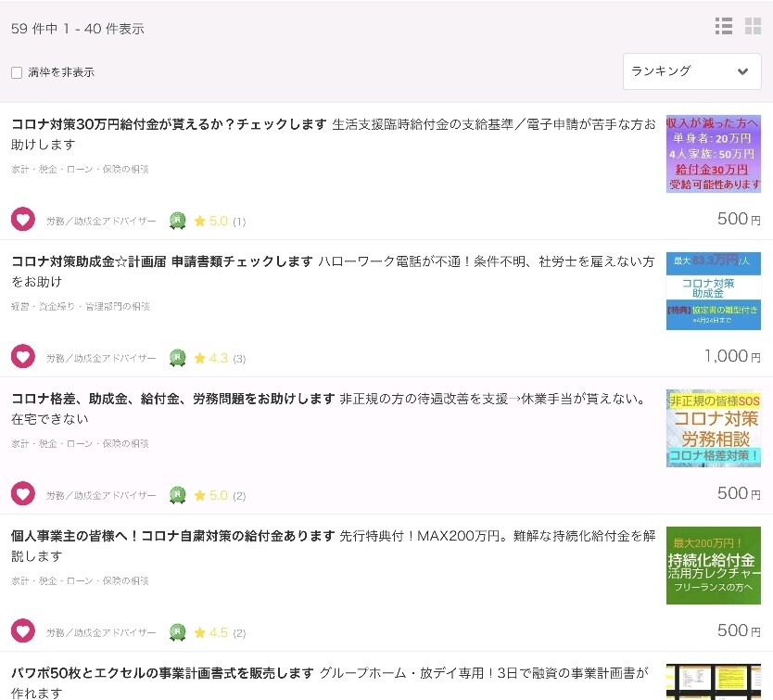
Task: Click 500円 price of コロナ格差 listing
Action: click(739, 493)
